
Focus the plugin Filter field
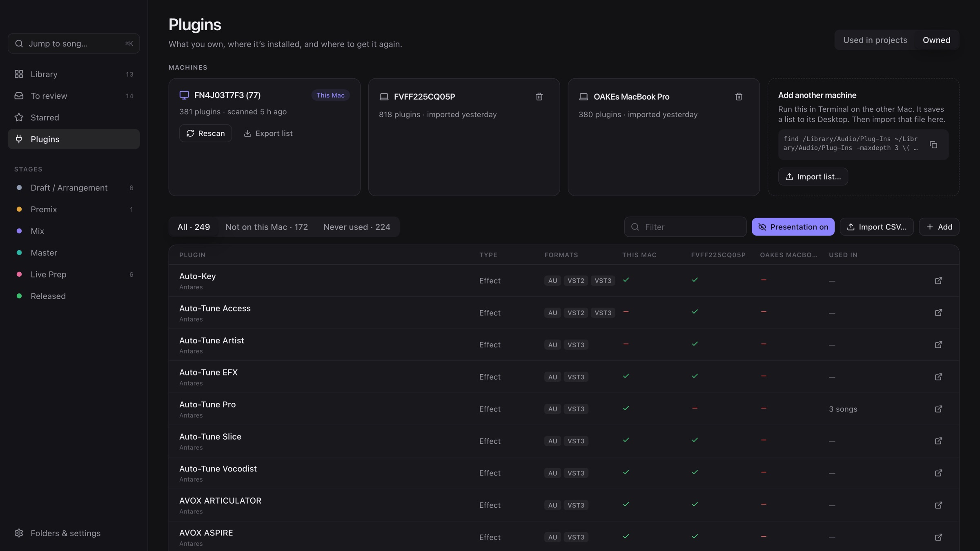click(x=685, y=227)
